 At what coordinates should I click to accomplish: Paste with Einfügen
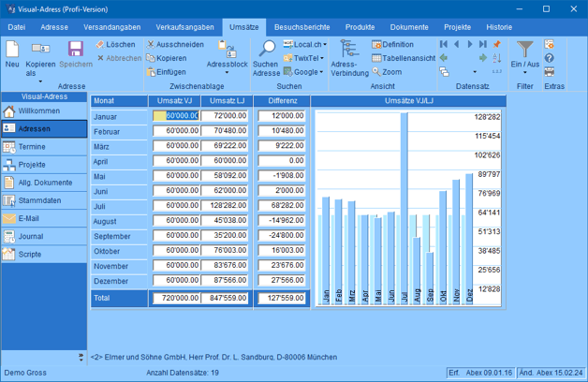coord(166,72)
